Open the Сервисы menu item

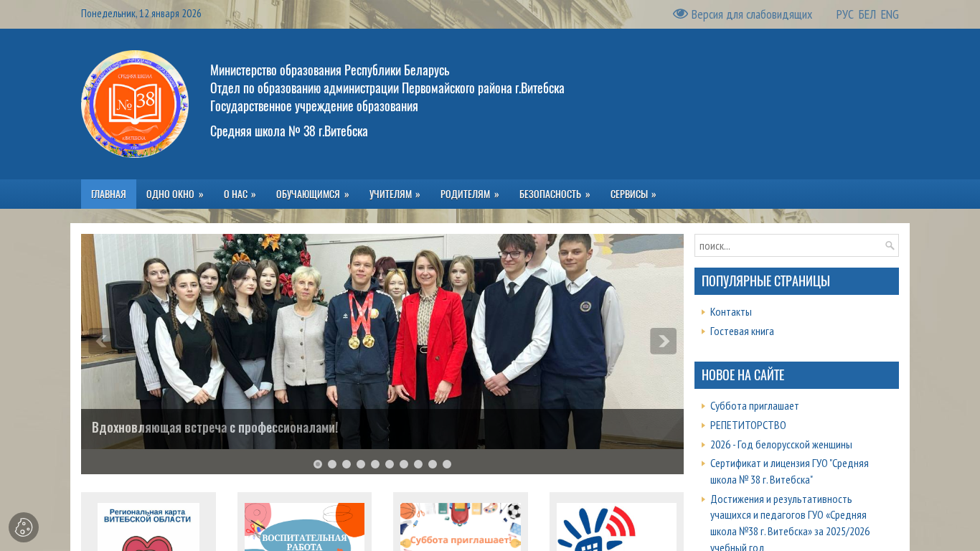[633, 194]
